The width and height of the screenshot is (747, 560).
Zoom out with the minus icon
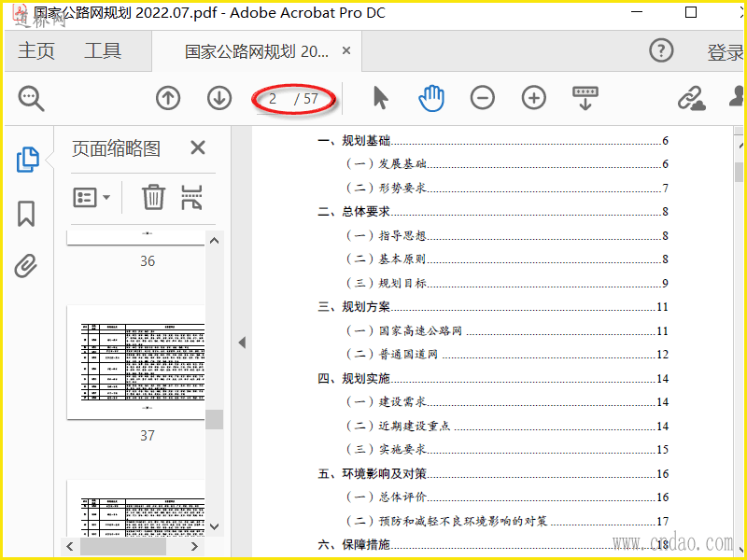483,98
